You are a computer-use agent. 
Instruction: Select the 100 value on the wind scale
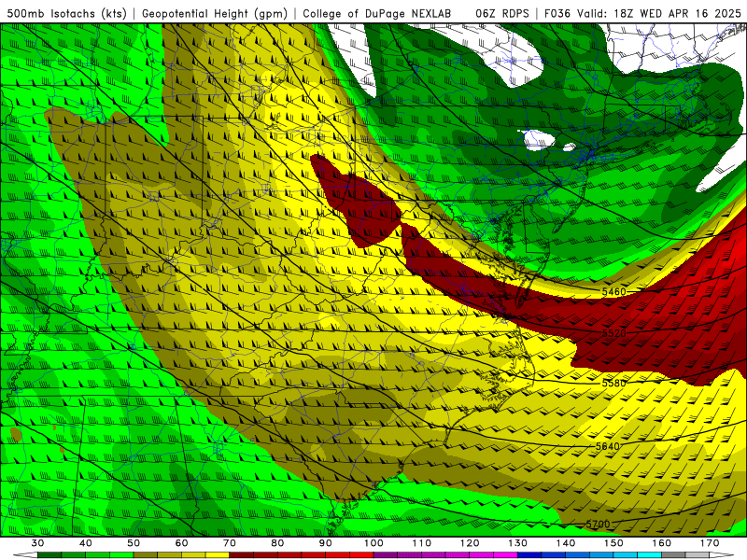tap(373, 543)
